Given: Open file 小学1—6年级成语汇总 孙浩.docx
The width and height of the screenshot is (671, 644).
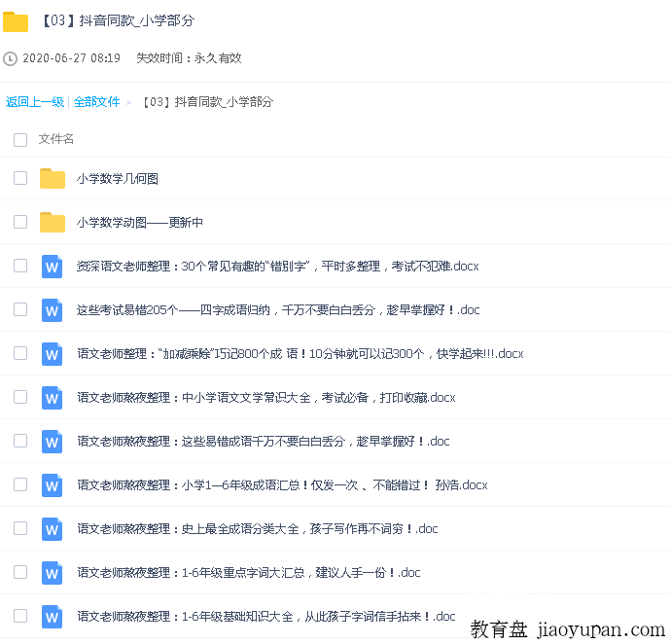Looking at the screenshot, I should [x=282, y=485].
